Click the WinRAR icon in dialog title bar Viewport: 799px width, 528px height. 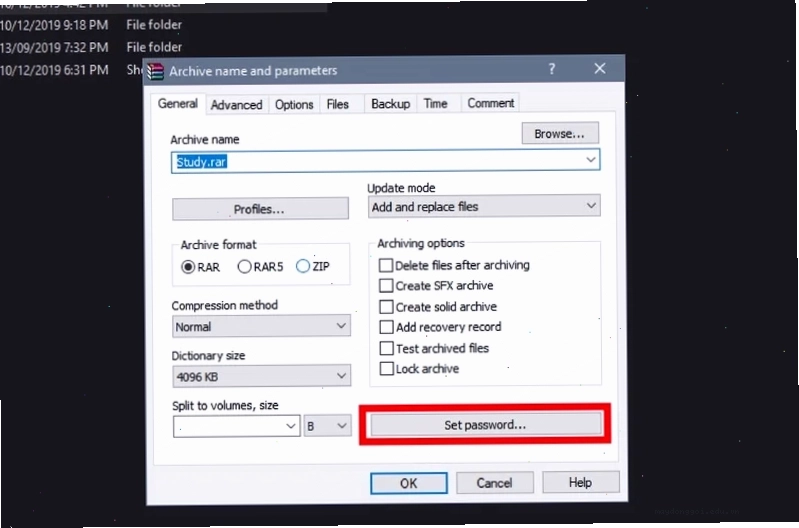point(155,71)
